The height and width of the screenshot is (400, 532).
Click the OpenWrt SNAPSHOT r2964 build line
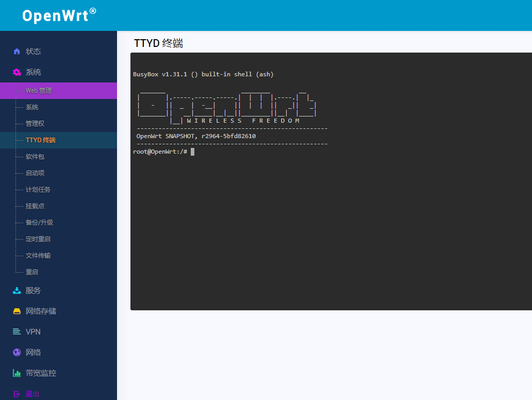pos(196,136)
